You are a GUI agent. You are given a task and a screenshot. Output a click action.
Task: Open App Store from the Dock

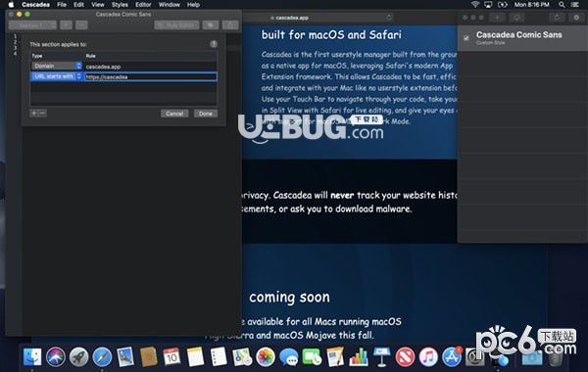pyautogui.click(x=452, y=356)
